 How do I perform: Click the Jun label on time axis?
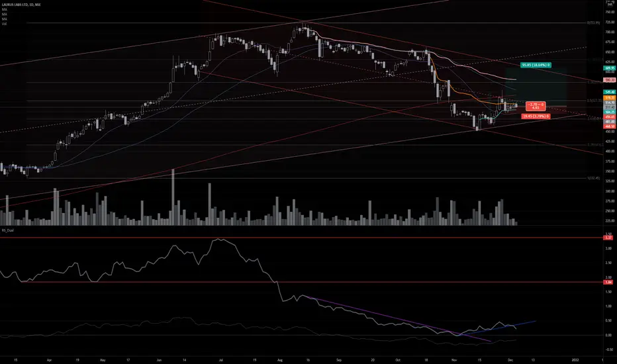(x=159, y=359)
